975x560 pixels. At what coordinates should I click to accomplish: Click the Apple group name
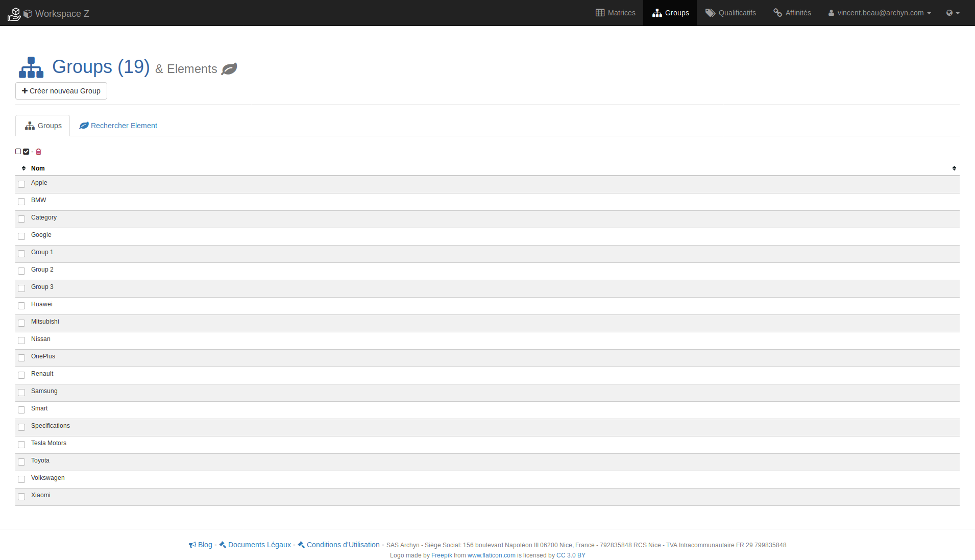pos(39,183)
